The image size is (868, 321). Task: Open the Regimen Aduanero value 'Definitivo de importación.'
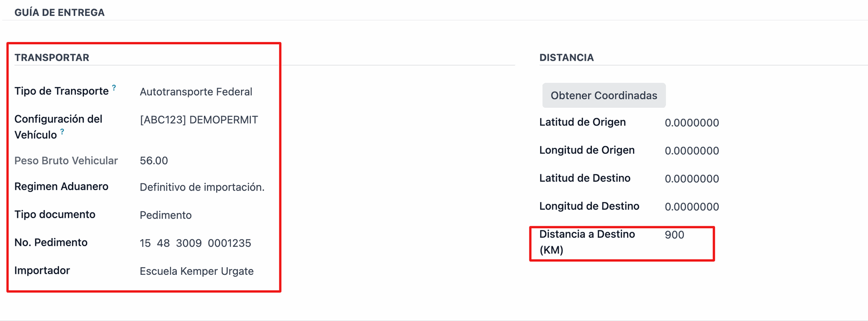point(202,187)
